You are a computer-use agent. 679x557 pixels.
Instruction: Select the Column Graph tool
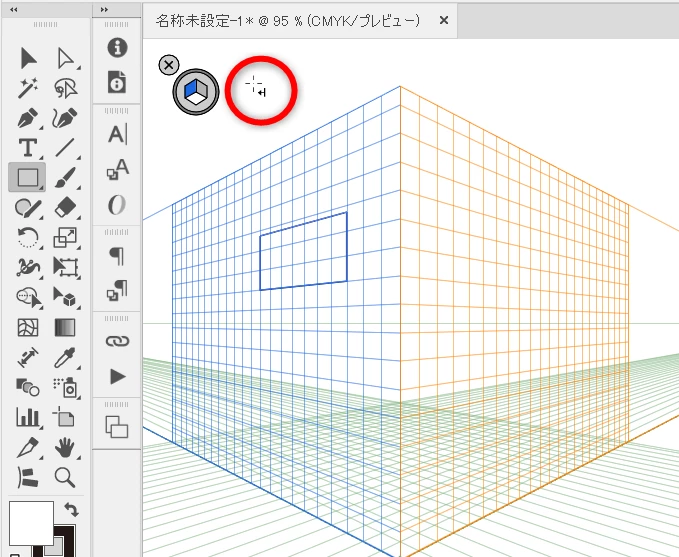28,417
